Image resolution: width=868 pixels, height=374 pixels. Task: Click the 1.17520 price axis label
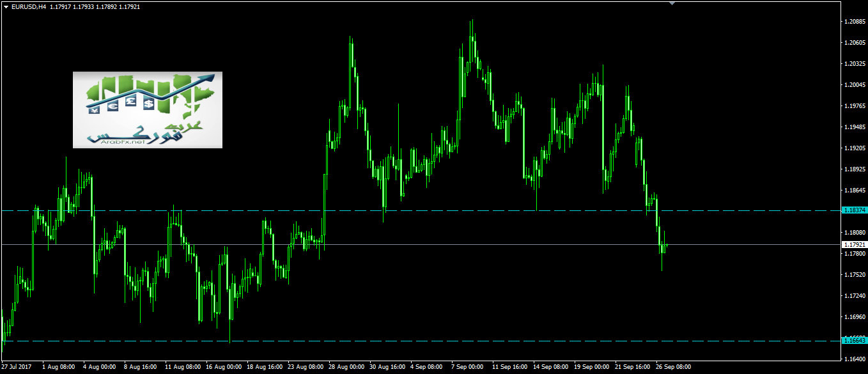855,275
